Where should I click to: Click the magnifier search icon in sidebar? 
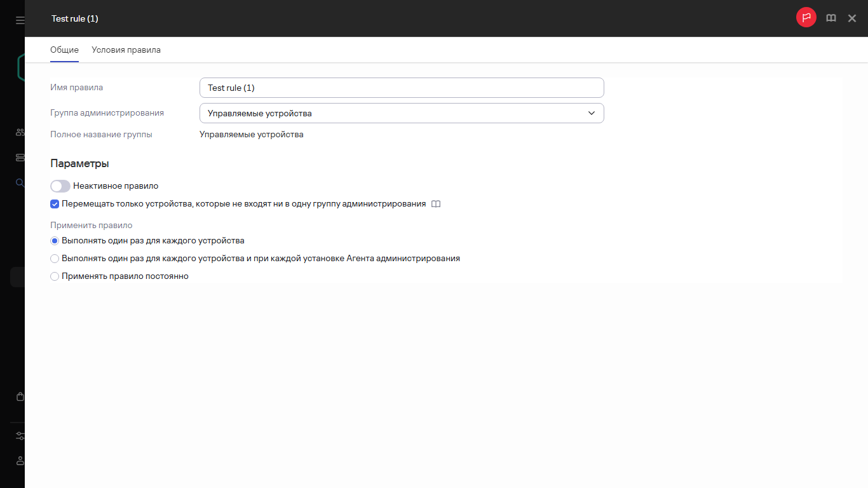(20, 183)
